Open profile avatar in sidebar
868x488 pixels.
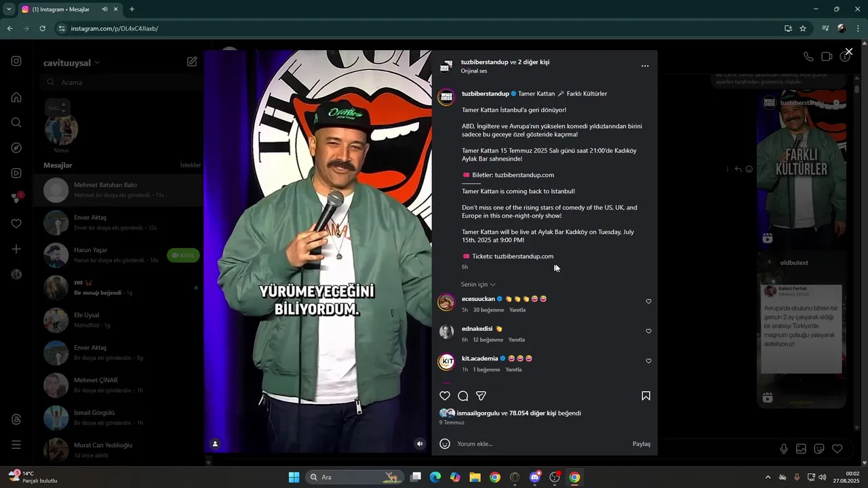pos(16,274)
